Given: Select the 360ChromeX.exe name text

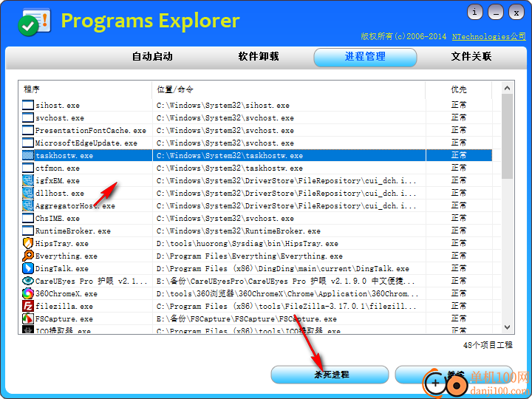Looking at the screenshot, I should [x=66, y=293].
